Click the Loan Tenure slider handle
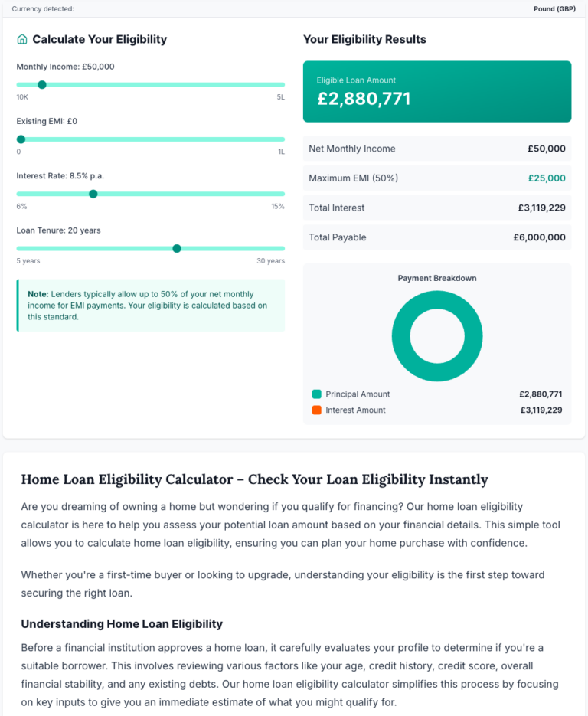588x716 pixels. pyautogui.click(x=177, y=248)
